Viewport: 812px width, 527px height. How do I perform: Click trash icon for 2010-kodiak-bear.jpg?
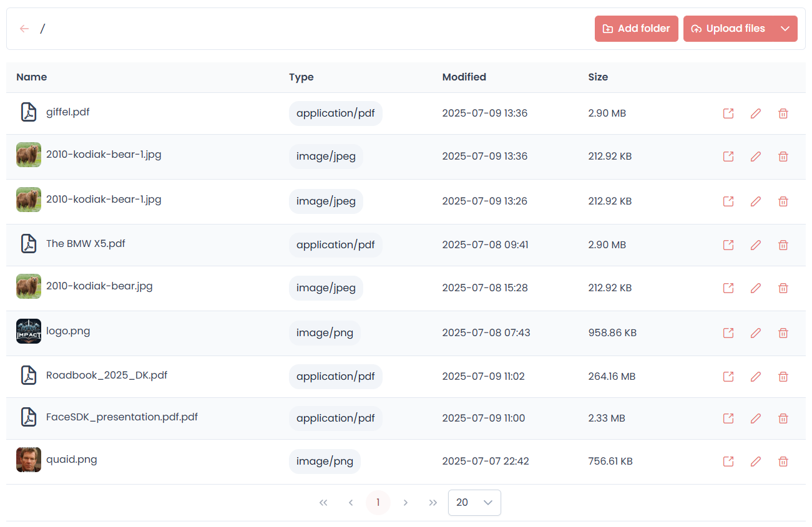pos(783,288)
